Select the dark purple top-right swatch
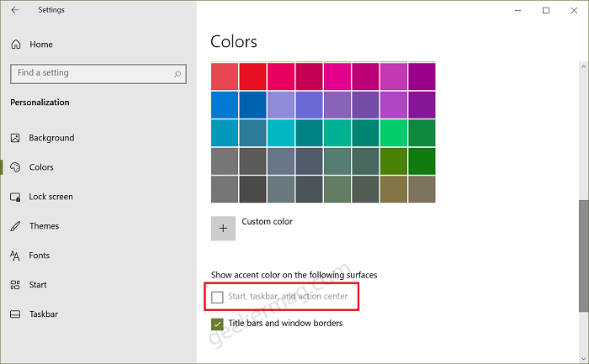 tap(422, 76)
